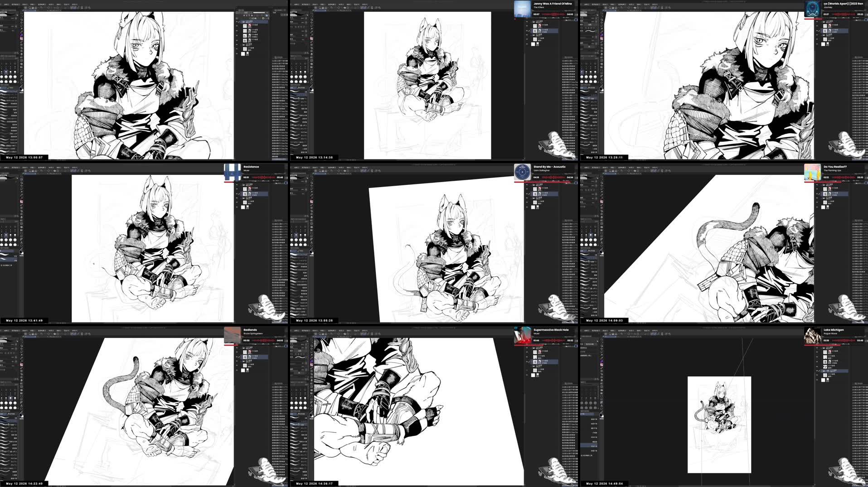Click the song title 'Jenny Was A Friend Of Mine'
This screenshot has width=868, height=487.
[x=553, y=4]
